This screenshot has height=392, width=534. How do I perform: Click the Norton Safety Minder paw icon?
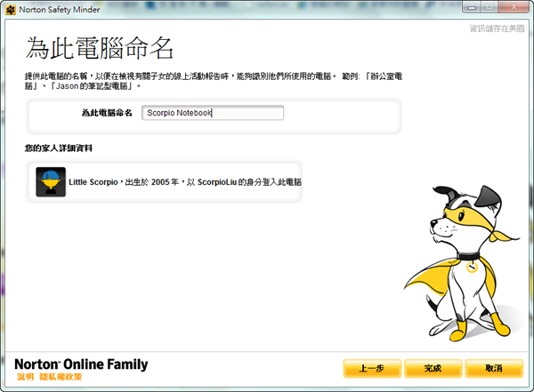[x=11, y=10]
